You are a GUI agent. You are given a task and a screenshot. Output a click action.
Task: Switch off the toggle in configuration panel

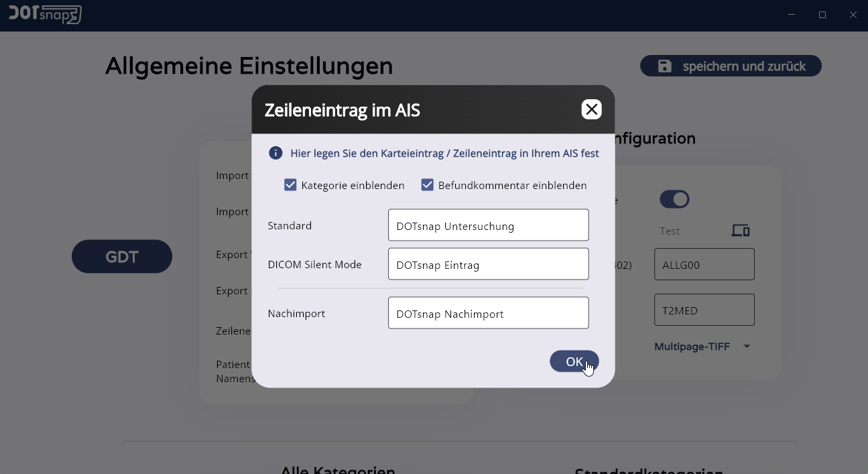674,199
